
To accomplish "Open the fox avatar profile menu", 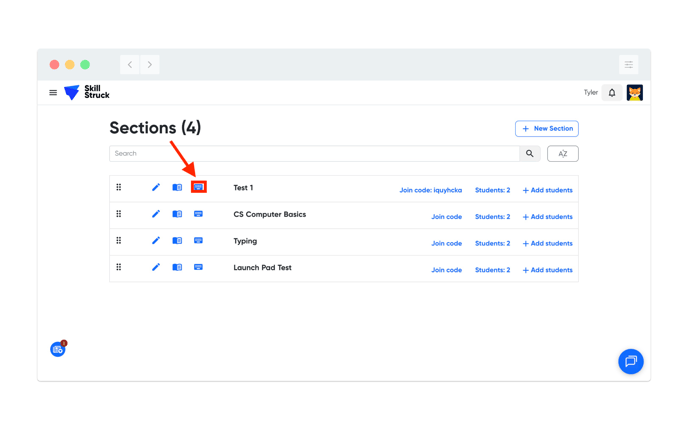I will click(x=634, y=93).
